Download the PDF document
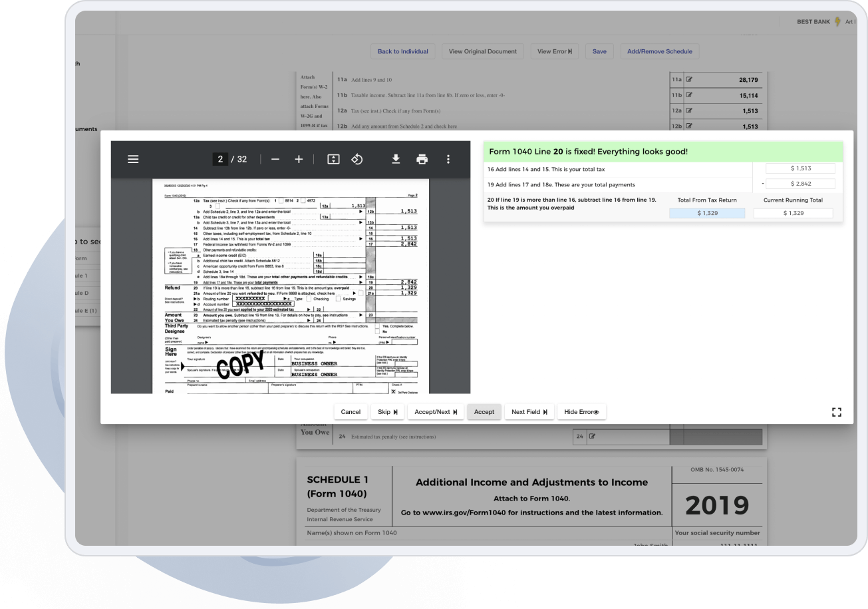868x609 pixels. click(x=396, y=159)
